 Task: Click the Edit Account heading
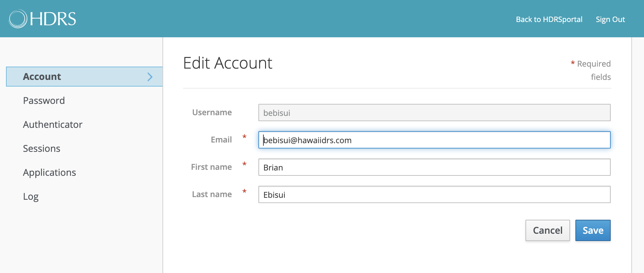click(228, 63)
